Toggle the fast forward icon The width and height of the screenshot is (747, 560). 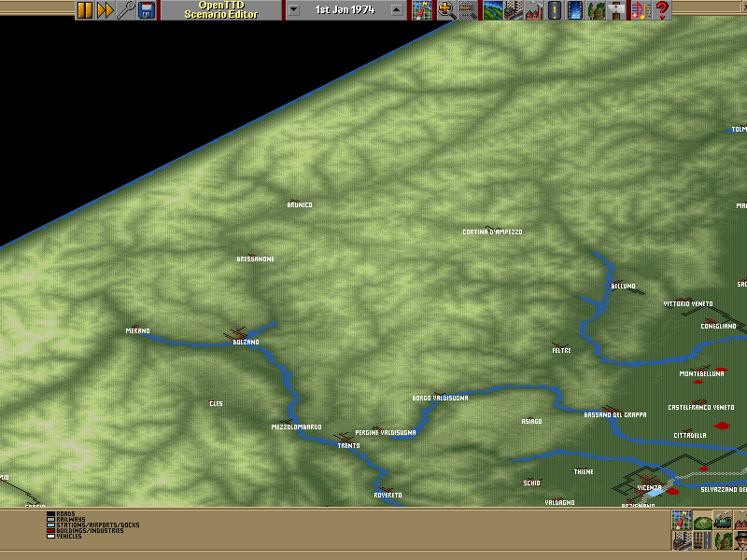[106, 10]
